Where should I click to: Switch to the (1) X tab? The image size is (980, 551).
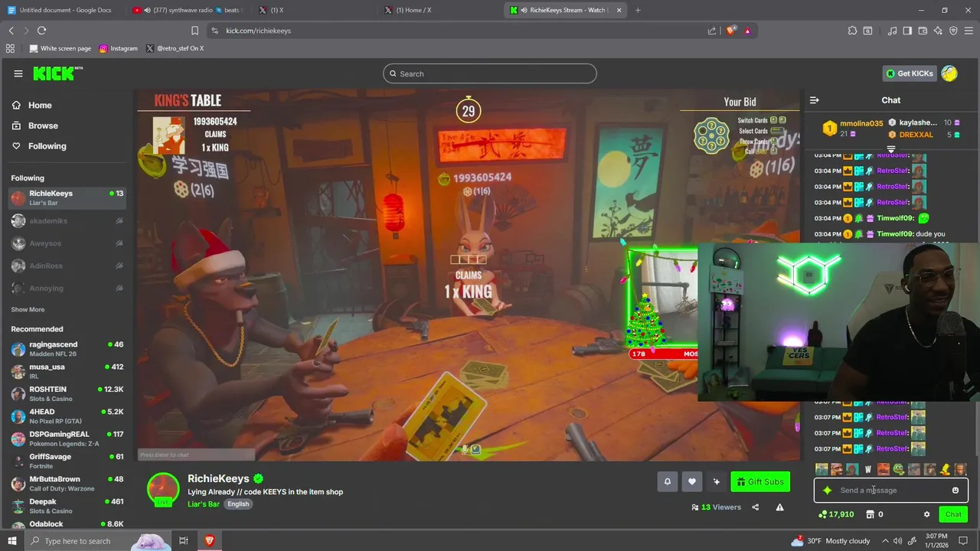coord(313,10)
